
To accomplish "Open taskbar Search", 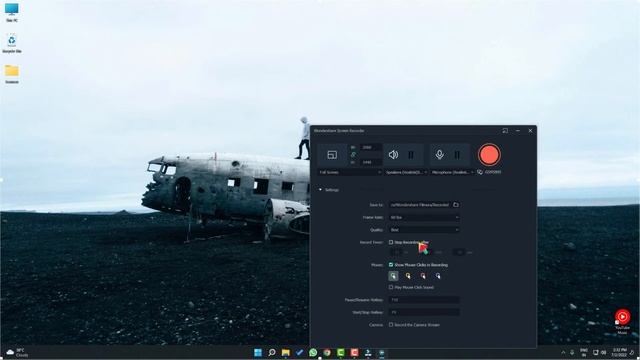I will pos(272,353).
